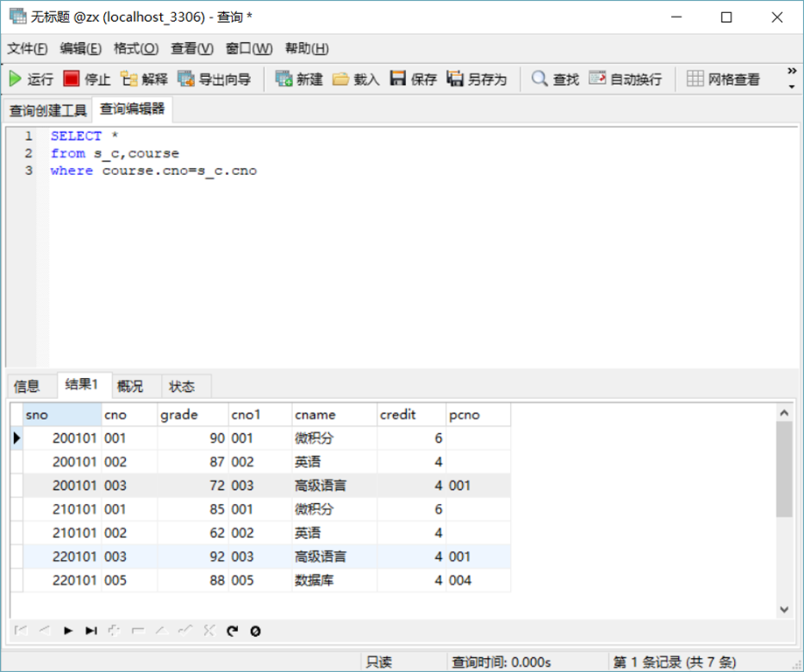Click down arrow of results scrollbar
The height and width of the screenshot is (672, 804).
click(x=784, y=609)
